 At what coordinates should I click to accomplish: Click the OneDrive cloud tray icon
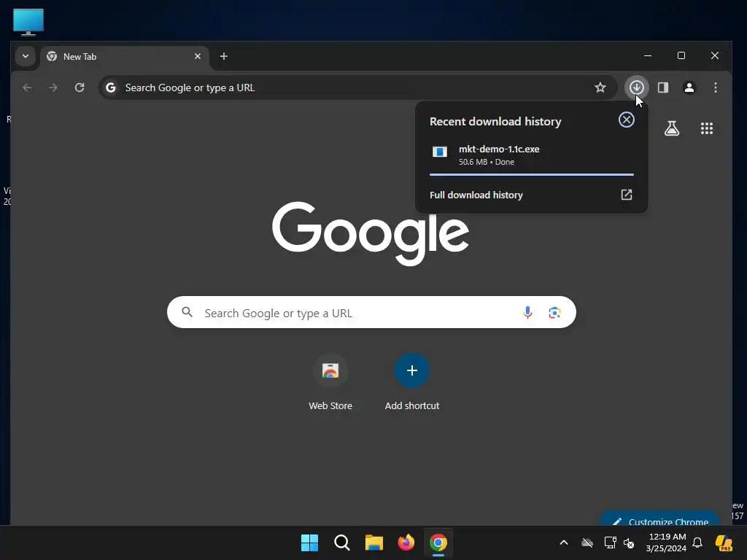click(x=587, y=542)
